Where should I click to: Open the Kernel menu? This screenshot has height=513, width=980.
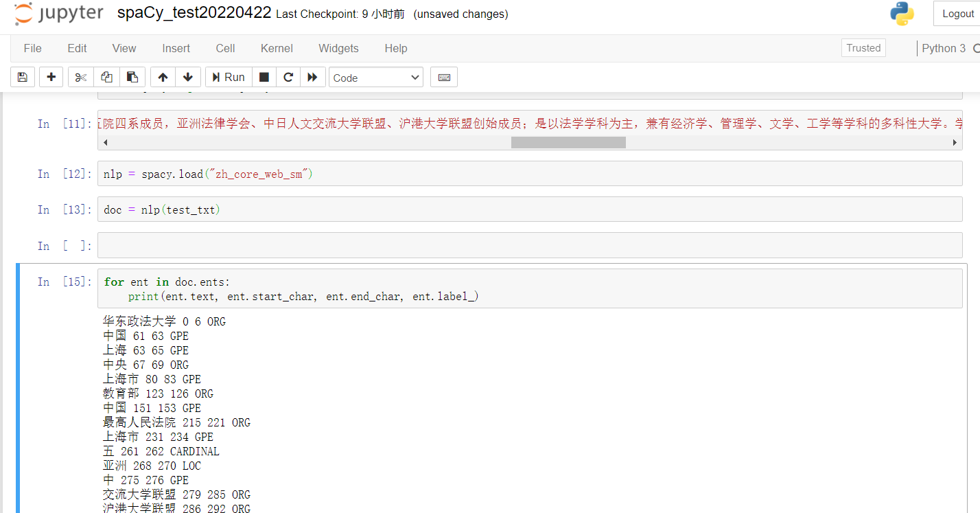pos(276,48)
